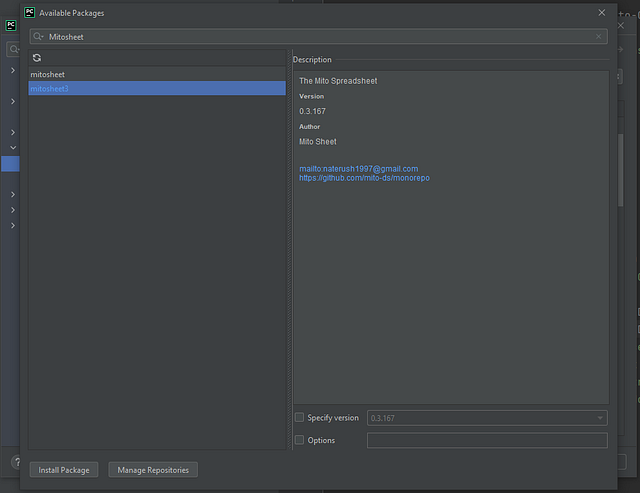640x493 pixels.
Task: Clear the Mitosheet search text
Action: tap(598, 37)
